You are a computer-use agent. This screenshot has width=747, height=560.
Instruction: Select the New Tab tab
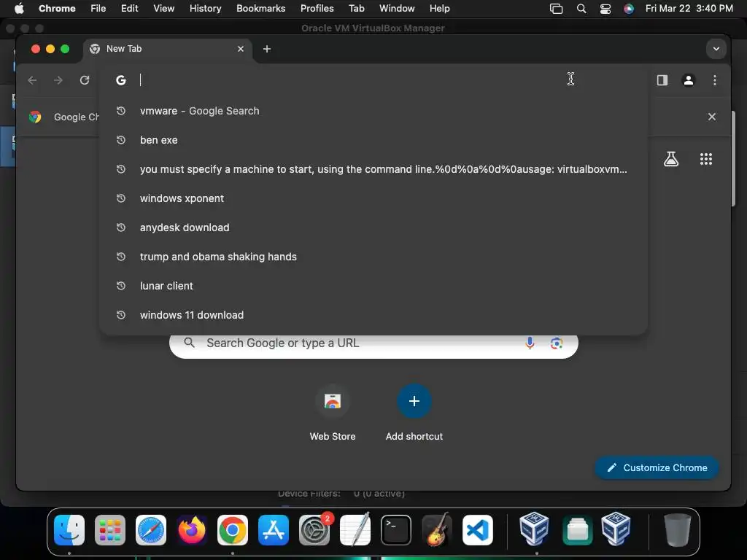[167, 49]
